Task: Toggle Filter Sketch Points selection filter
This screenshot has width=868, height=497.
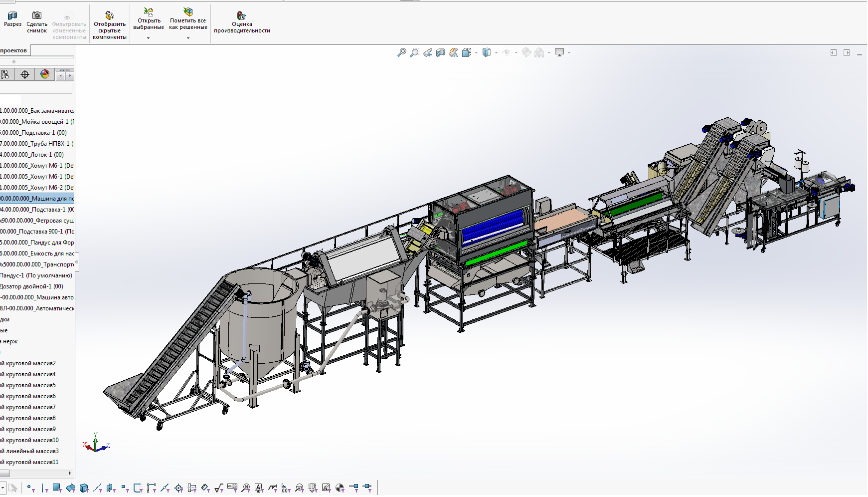Action: click(125, 488)
